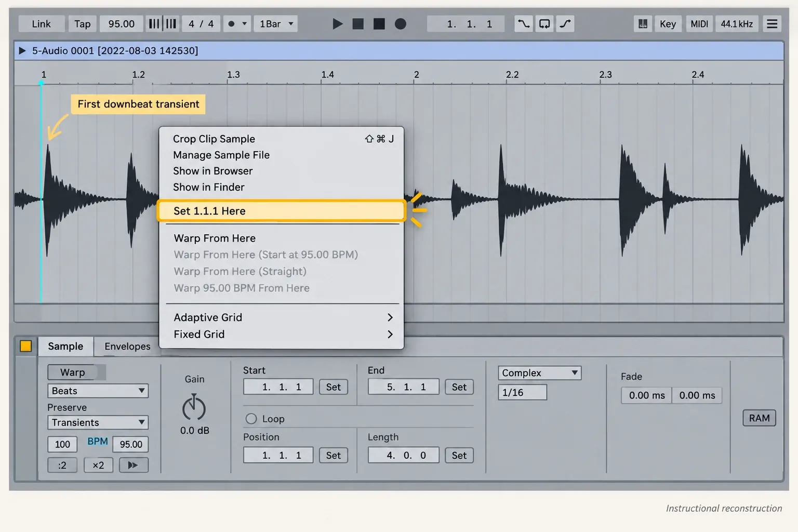Click the :2 halve tempo button

click(x=62, y=465)
